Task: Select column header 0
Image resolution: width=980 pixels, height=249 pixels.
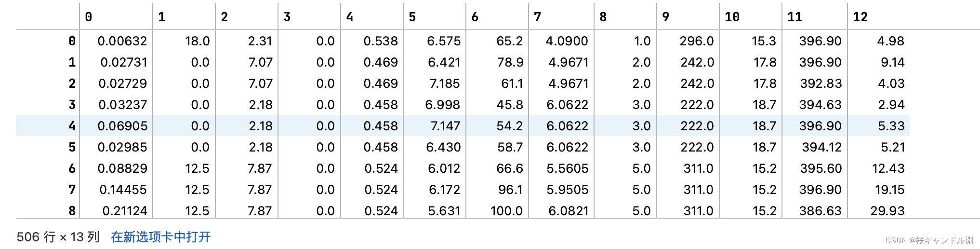Action: [x=89, y=17]
